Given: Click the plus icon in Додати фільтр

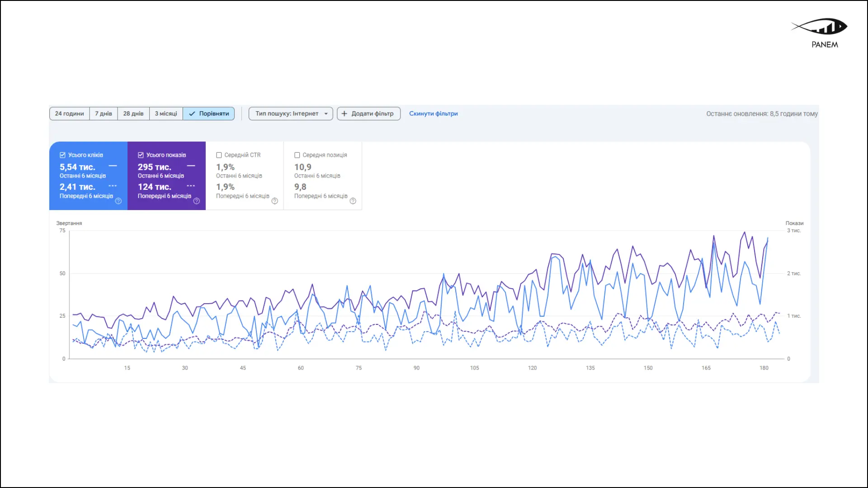Looking at the screenshot, I should click(x=344, y=114).
